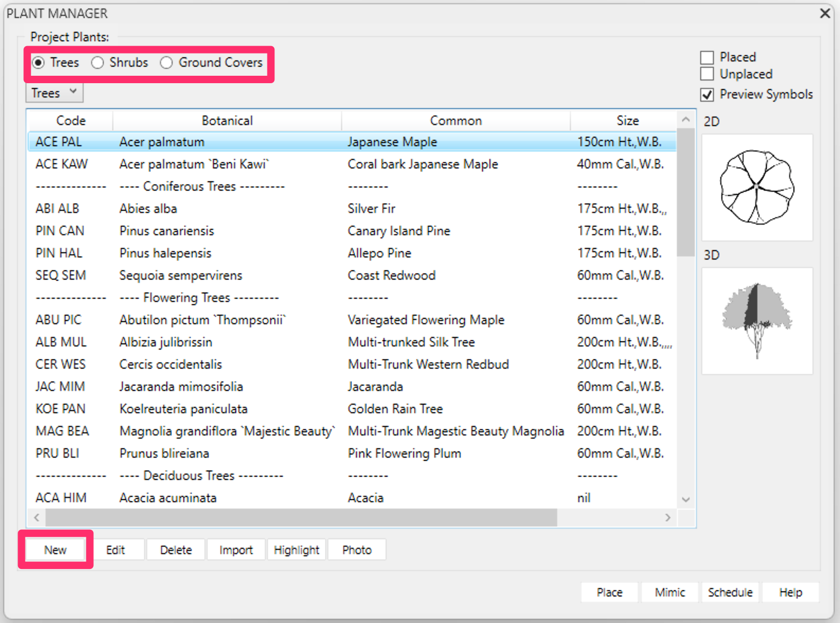Sort by the Size column header
840x623 pixels.
point(624,120)
